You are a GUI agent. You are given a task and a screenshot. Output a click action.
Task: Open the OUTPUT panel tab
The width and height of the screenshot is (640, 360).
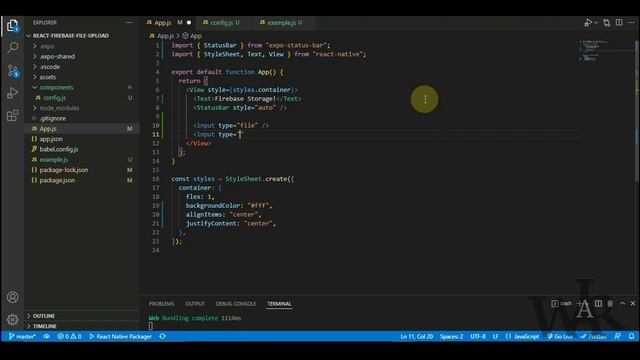pos(195,304)
